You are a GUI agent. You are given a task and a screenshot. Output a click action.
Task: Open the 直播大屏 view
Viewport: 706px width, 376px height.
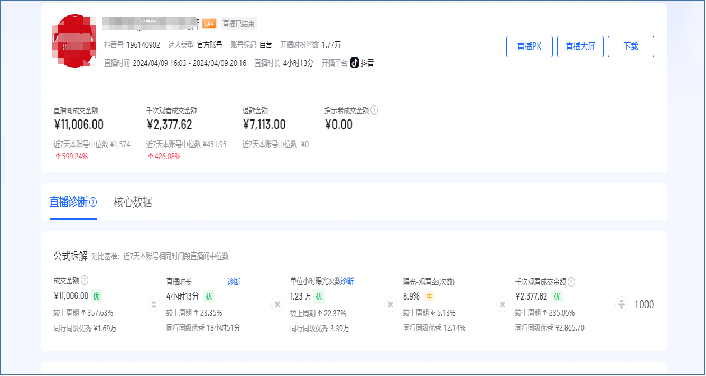pos(580,46)
